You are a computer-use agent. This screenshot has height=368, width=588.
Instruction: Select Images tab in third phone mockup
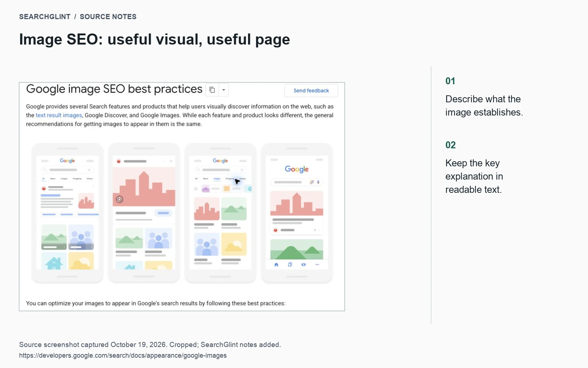217,178
